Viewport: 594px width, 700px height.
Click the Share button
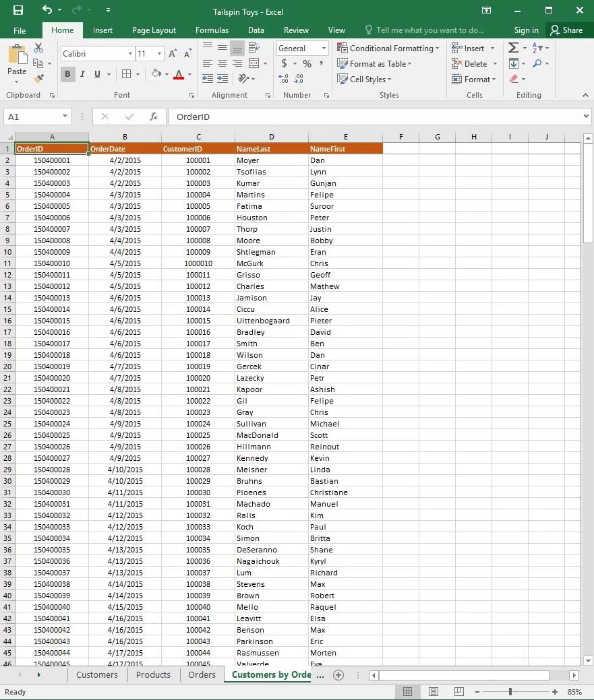point(566,30)
